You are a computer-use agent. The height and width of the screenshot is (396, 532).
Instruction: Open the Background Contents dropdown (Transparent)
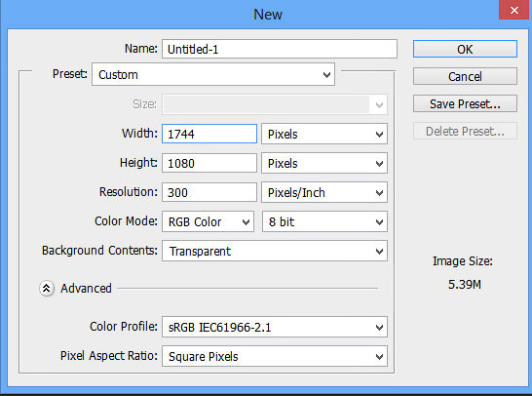[x=275, y=251]
